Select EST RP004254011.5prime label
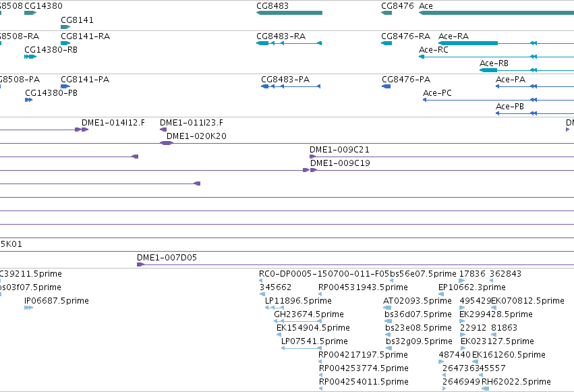 click(x=364, y=382)
